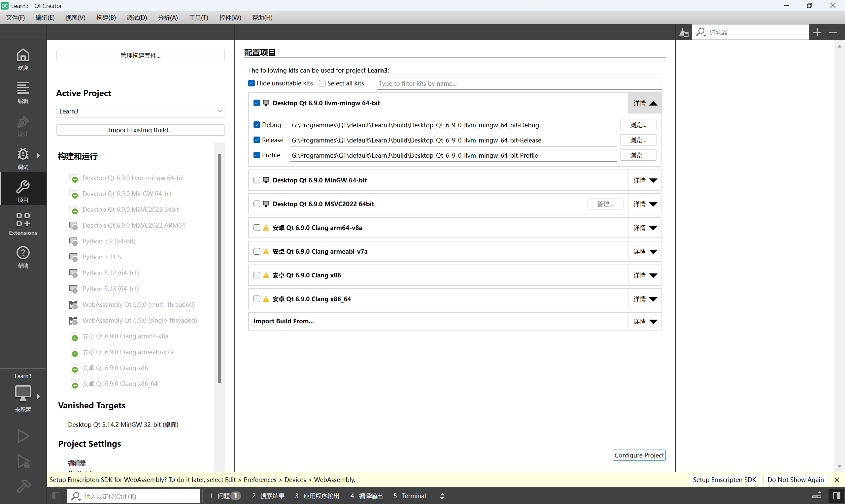Expand details of 安卓 Qt 6.9.0 Clang x86 kit
The image size is (845, 504).
[x=645, y=275]
